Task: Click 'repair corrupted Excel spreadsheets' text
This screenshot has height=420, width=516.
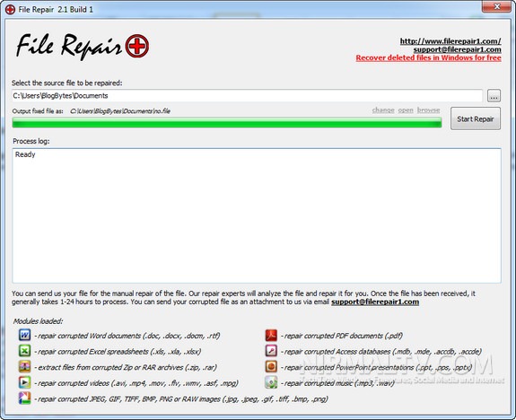Action: coord(118,352)
